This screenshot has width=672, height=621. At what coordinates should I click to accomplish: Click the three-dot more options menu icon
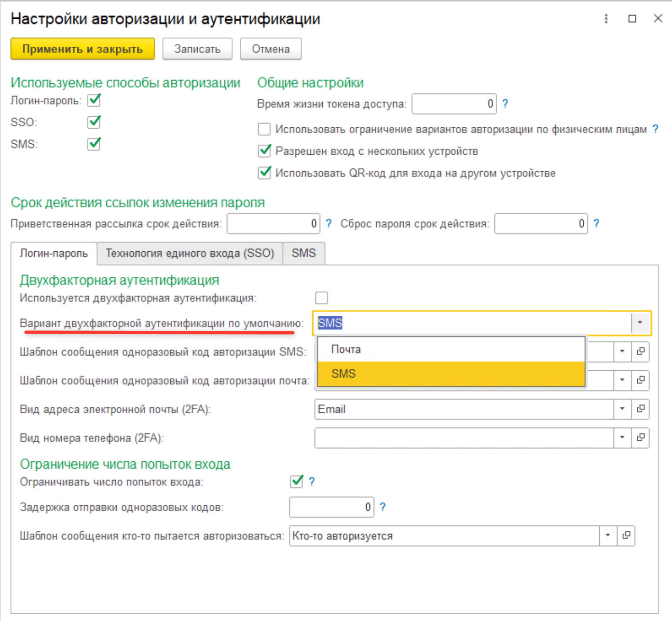pyautogui.click(x=606, y=19)
